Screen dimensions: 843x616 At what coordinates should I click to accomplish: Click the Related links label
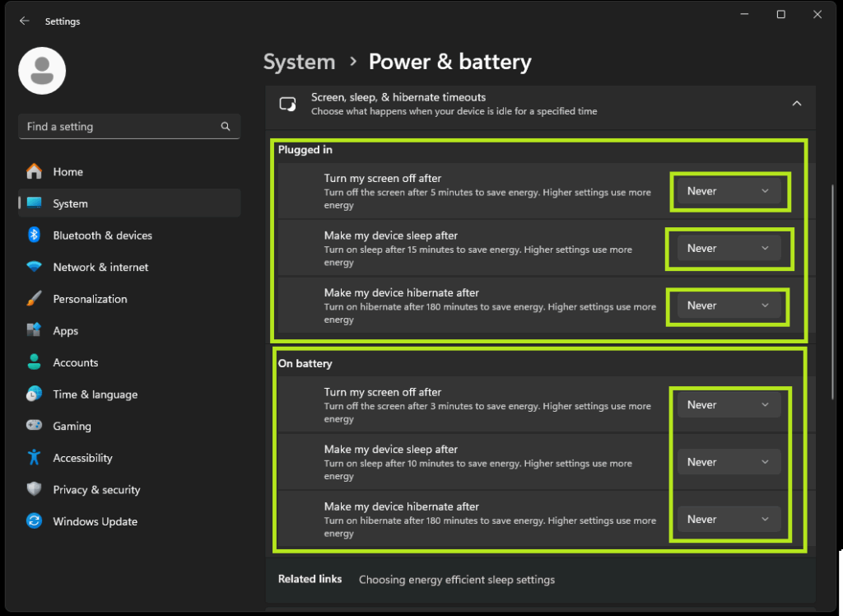(x=310, y=579)
